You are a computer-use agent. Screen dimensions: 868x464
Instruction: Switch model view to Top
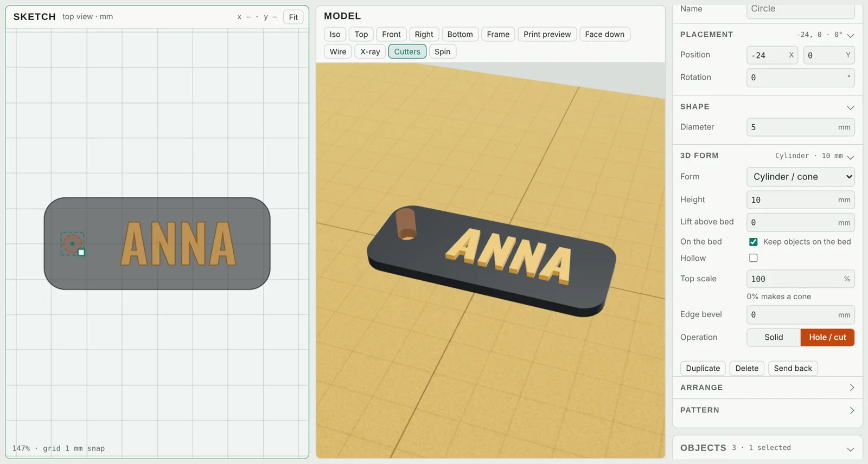tap(361, 34)
